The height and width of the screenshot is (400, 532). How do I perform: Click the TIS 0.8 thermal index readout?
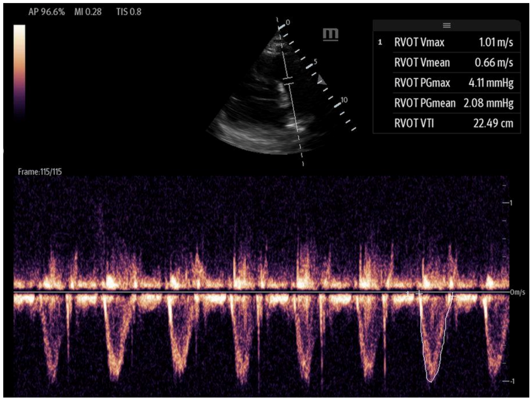point(129,12)
